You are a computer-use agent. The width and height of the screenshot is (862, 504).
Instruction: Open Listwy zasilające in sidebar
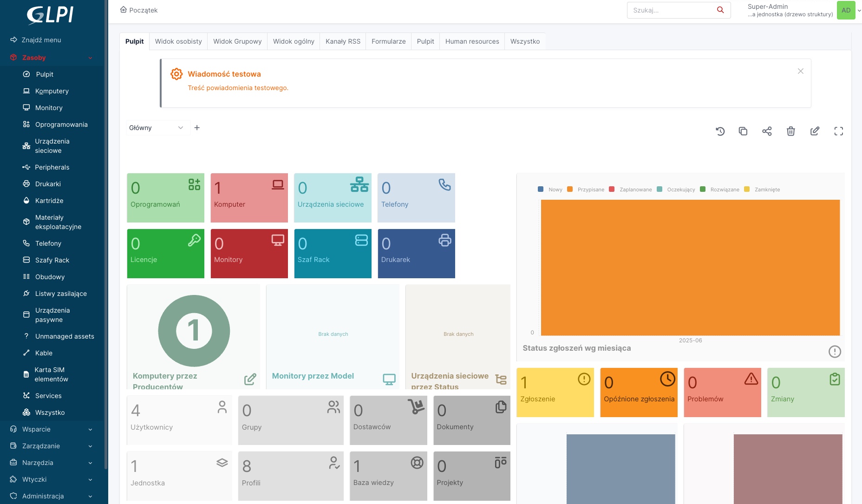click(x=61, y=294)
